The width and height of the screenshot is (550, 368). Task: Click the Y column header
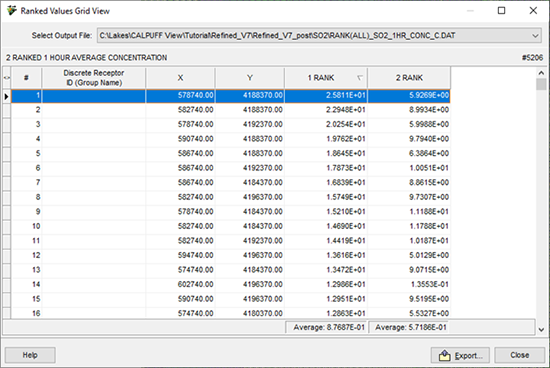[x=250, y=78]
